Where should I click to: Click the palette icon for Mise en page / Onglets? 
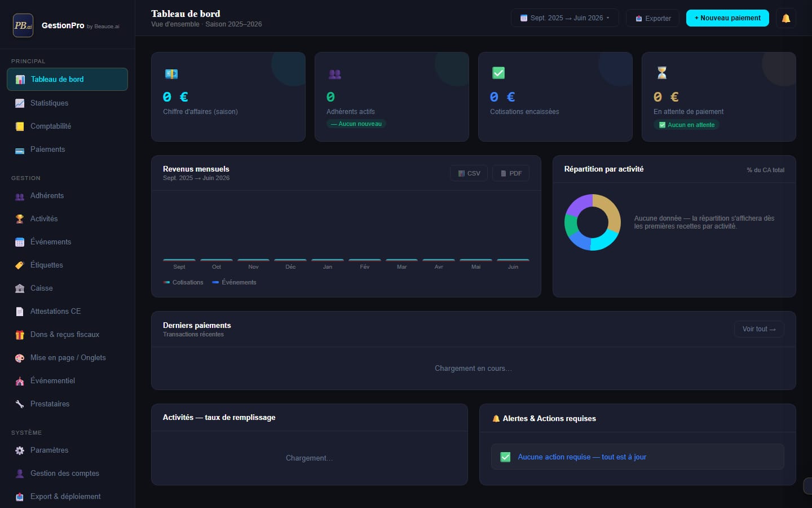[20, 358]
